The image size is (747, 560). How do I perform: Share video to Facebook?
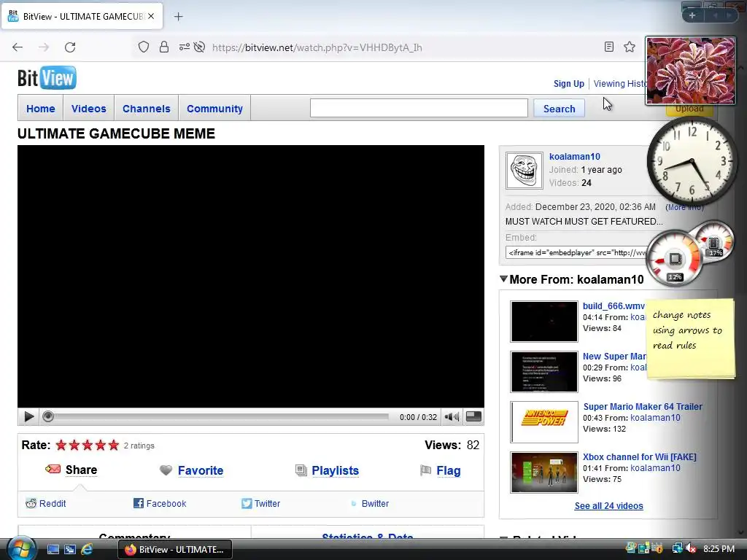point(166,503)
